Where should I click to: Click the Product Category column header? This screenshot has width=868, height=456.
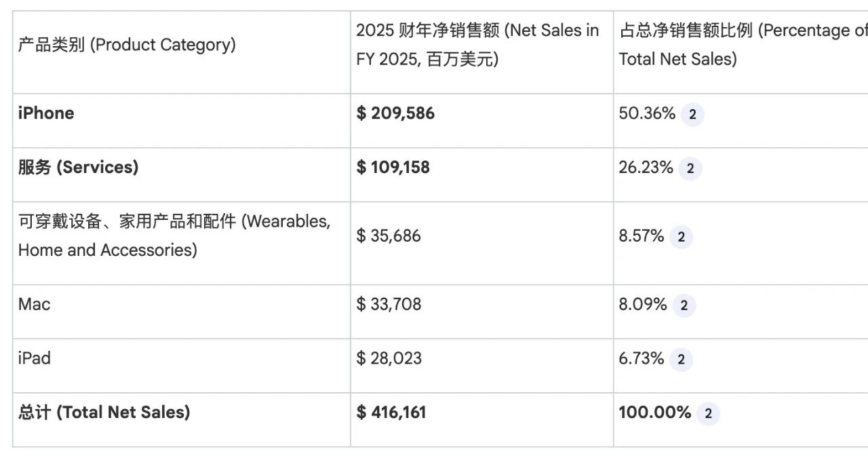point(127,45)
